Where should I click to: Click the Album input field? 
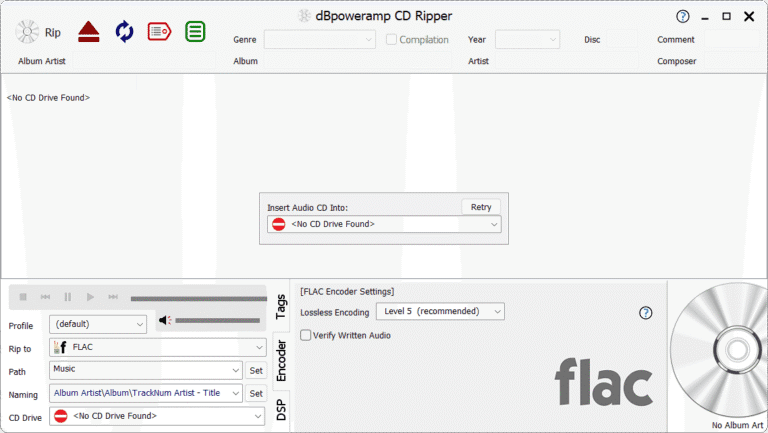(358, 61)
